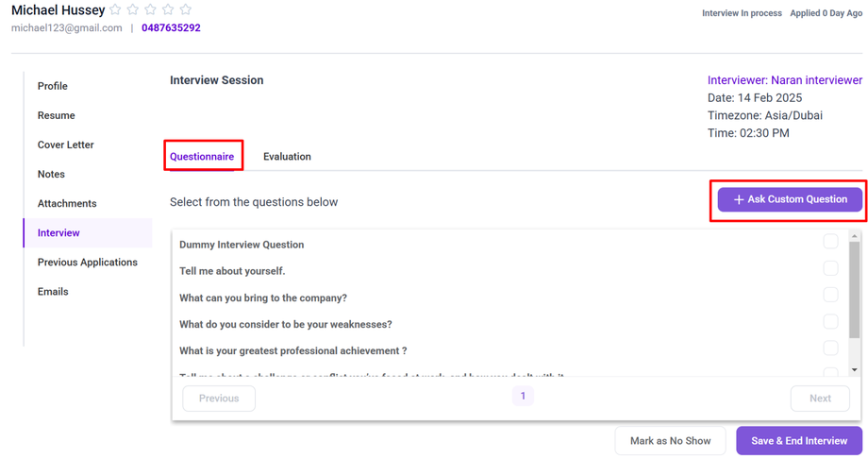The width and height of the screenshot is (868, 459).
Task: Switch to the Evaluation tab
Action: pos(287,157)
